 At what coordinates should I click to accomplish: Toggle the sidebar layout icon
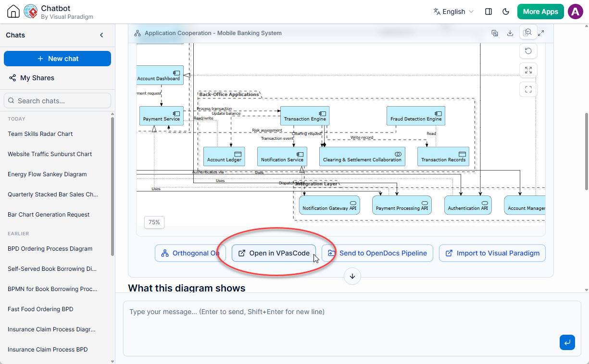[489, 12]
